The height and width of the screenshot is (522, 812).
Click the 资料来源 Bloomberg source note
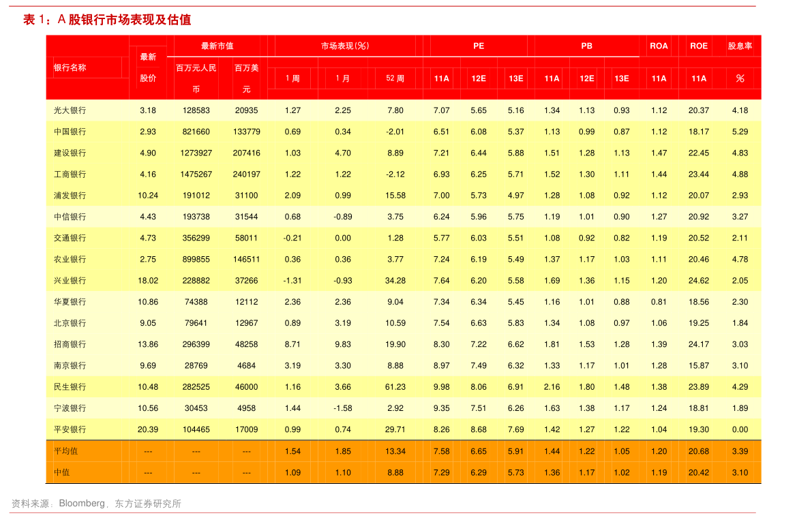(x=96, y=504)
